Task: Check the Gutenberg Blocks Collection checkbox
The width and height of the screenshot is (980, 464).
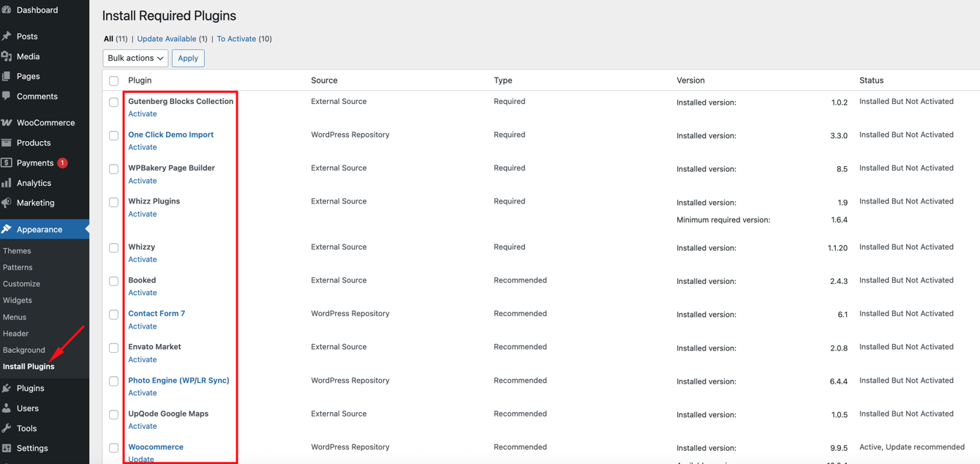Action: tap(113, 102)
